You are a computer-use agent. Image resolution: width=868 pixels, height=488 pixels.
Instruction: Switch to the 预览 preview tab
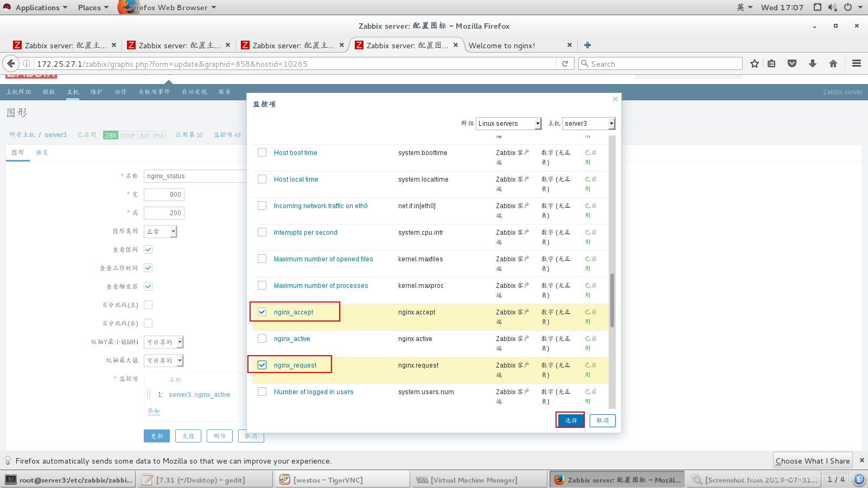(x=42, y=152)
